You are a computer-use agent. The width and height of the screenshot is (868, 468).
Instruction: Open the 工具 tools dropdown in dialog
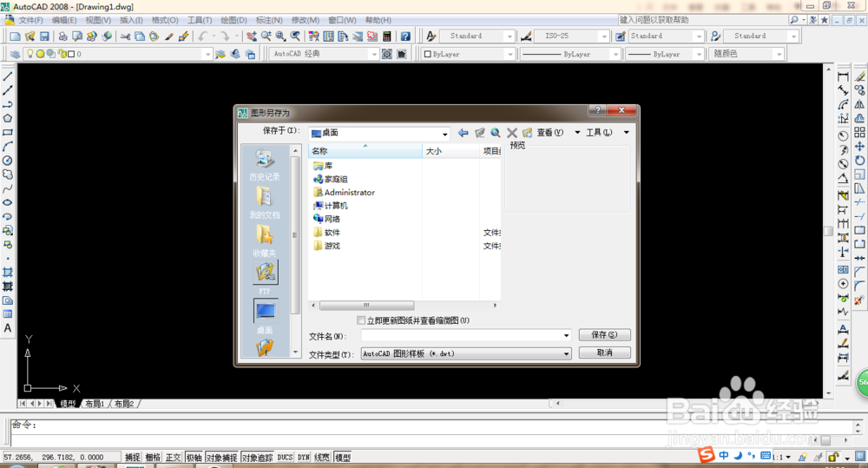coord(627,132)
